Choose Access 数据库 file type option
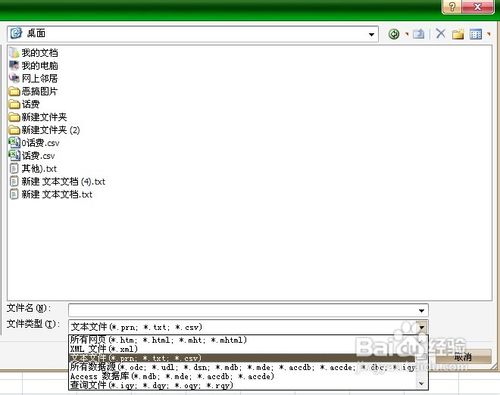Screen dimensions: 500x395 (172, 376)
